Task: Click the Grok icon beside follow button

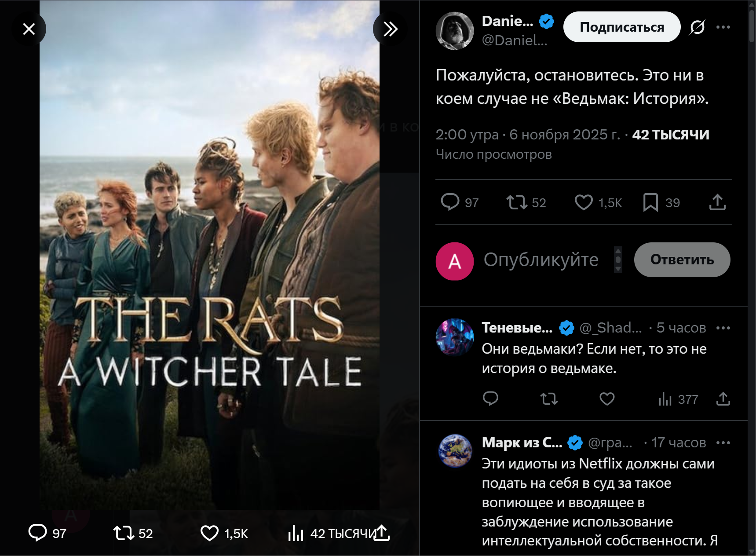Action: pos(698,27)
